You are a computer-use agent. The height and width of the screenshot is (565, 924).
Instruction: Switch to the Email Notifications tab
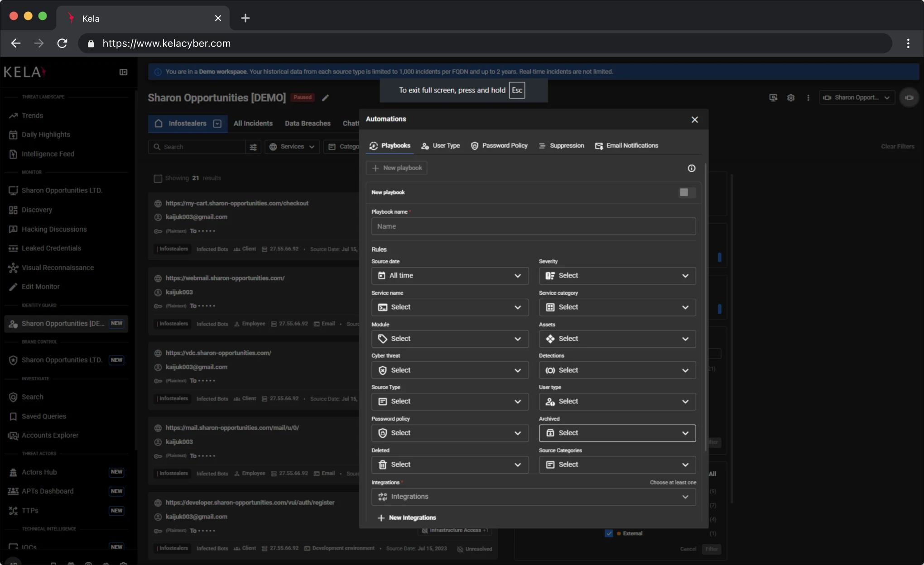click(626, 146)
